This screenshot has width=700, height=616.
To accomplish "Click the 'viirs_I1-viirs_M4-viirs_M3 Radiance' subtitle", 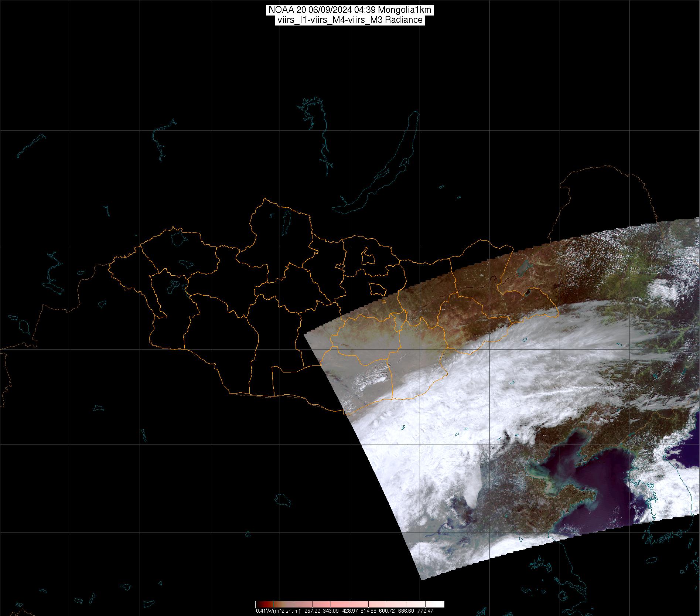I will 350,20.
